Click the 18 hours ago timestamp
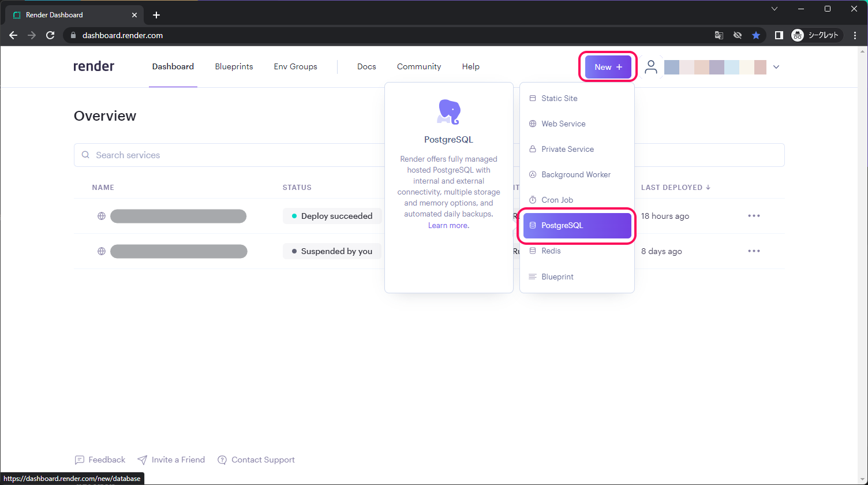Screen dimensions: 868x485 click(665, 216)
